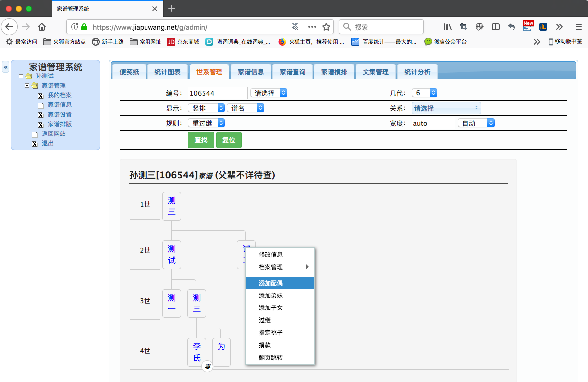The width and height of the screenshot is (588, 382).
Task: Open the Firefox library icon
Action: click(448, 27)
